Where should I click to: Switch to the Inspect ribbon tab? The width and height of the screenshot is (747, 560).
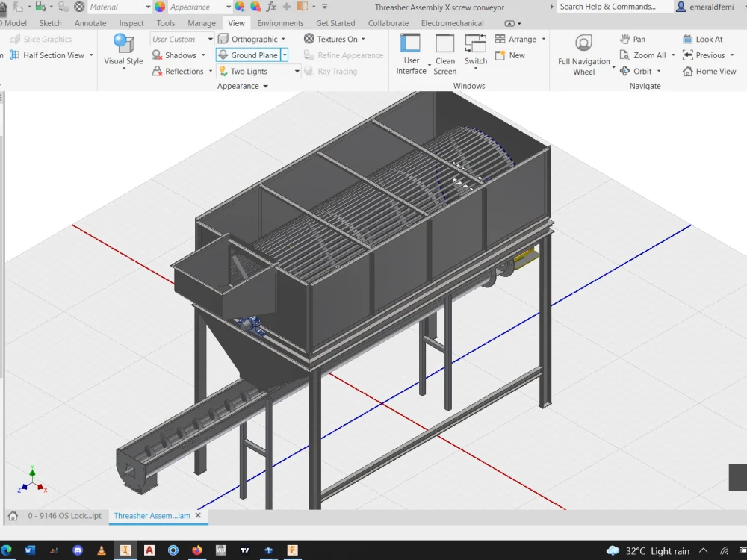point(131,23)
